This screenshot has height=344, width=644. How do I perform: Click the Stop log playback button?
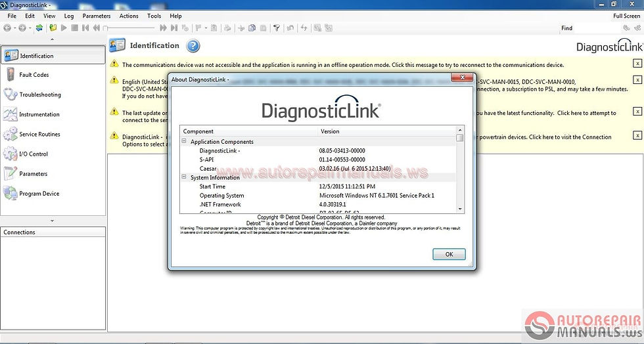(75, 28)
